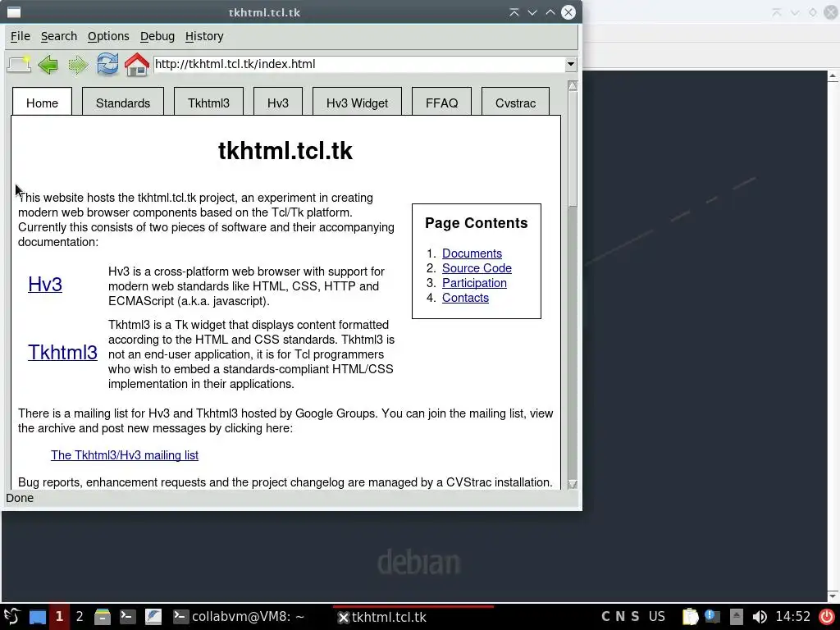
Task: Click the US keyboard layout indicator
Action: (657, 617)
